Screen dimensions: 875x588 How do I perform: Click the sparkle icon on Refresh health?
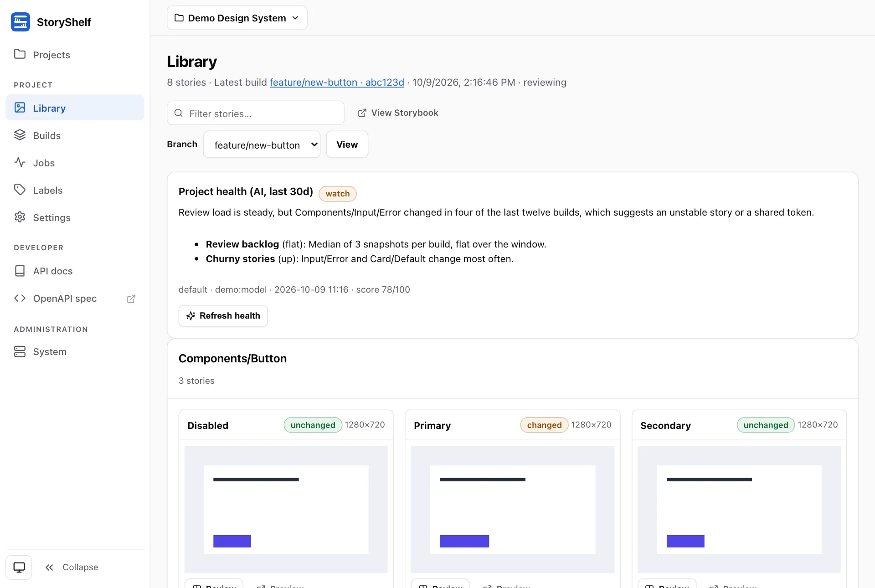191,316
